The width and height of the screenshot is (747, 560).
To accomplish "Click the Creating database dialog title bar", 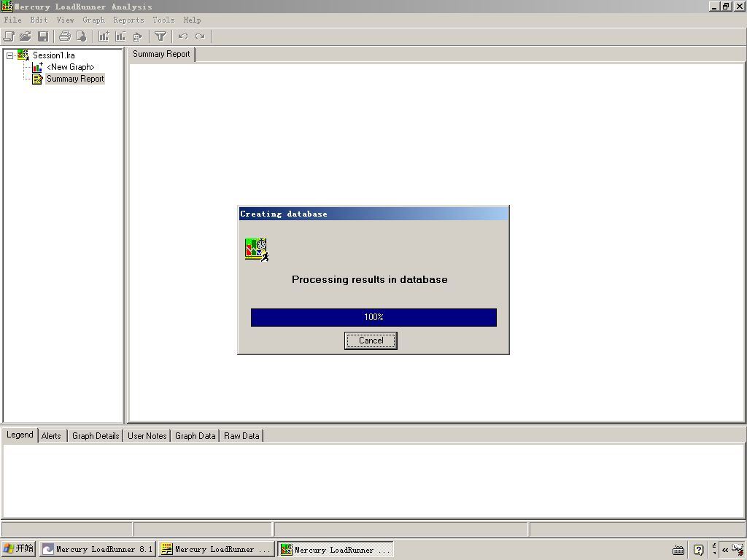I will click(373, 214).
